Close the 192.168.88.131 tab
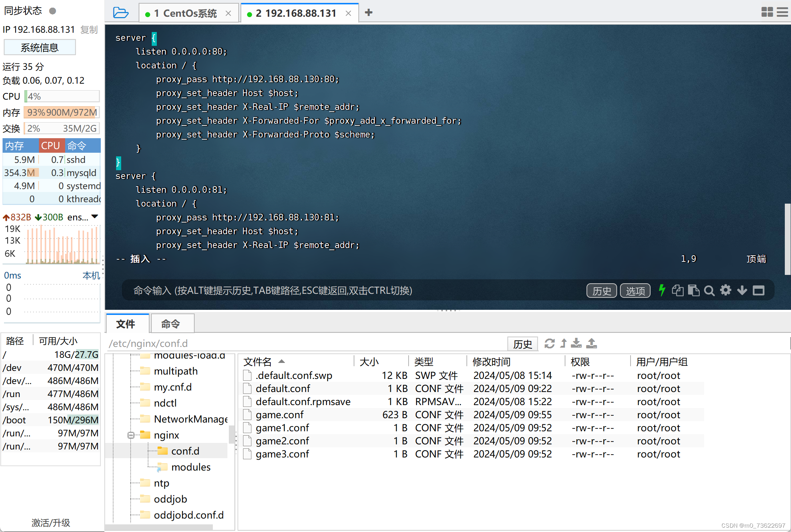Viewport: 791px width, 532px height. 348,13
